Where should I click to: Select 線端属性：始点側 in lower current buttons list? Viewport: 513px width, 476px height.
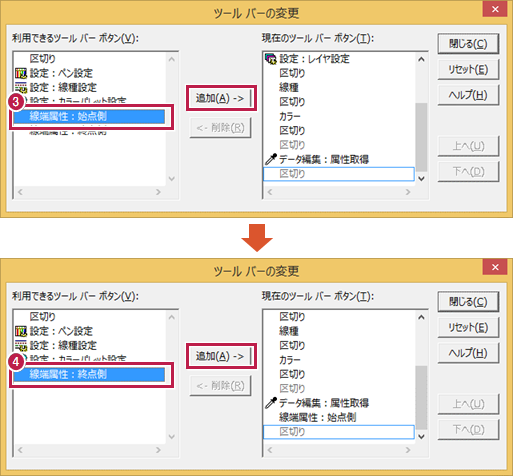pyautogui.click(x=317, y=417)
